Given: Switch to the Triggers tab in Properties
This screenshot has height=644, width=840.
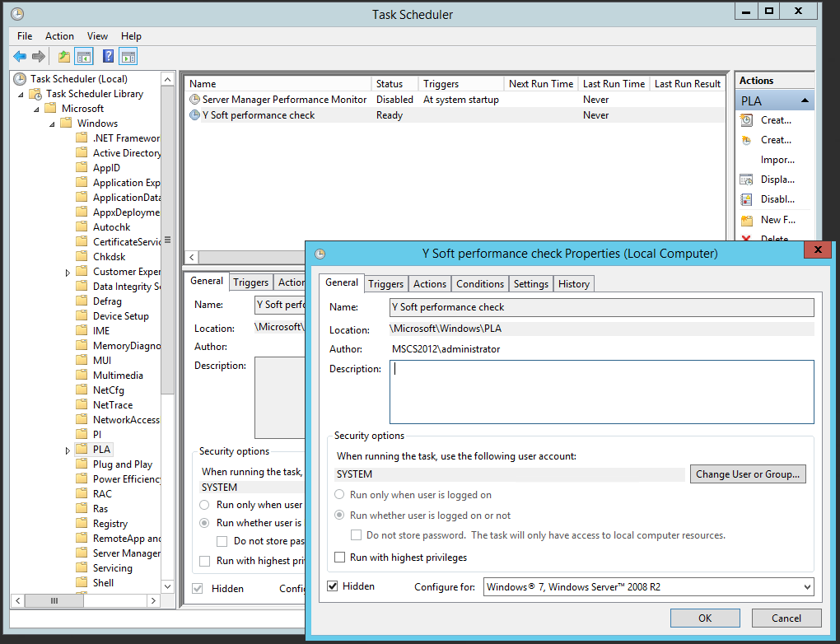Looking at the screenshot, I should (385, 283).
